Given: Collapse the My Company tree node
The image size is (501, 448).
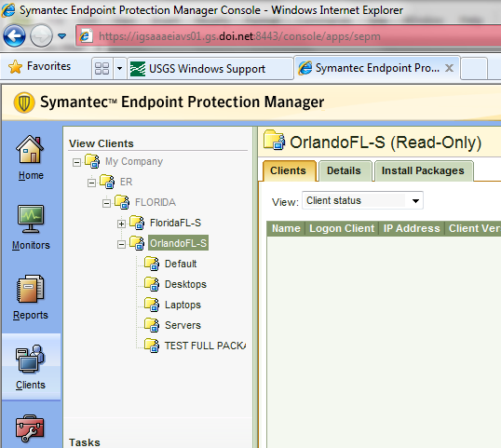Looking at the screenshot, I should tap(76, 162).
